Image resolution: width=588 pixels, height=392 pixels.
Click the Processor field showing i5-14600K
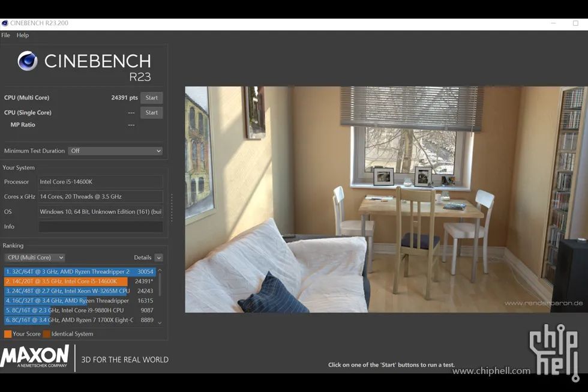coord(101,182)
